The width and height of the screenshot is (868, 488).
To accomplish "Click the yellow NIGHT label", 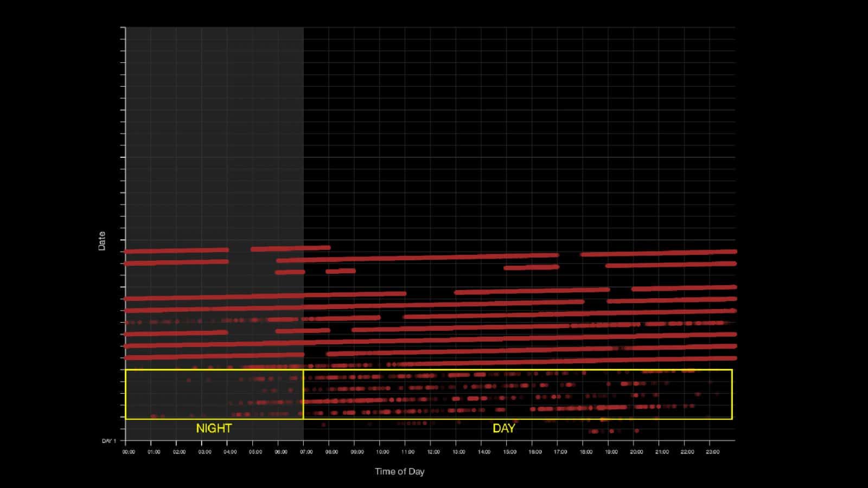I will point(213,428).
